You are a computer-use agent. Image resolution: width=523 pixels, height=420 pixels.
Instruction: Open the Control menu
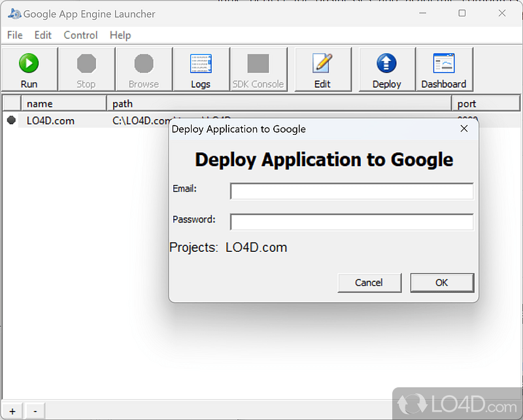80,35
